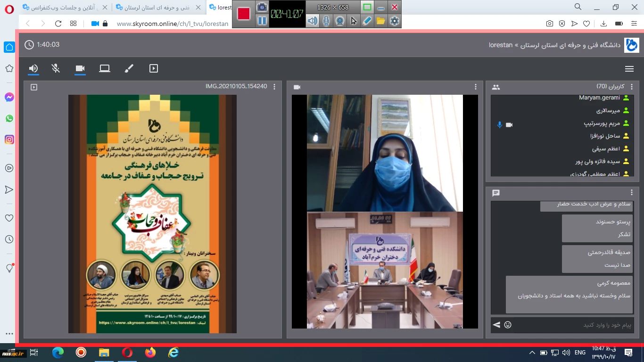The height and width of the screenshot is (362, 644).
Task: Toggle the Skyroom speaker sound
Action: pyautogui.click(x=33, y=69)
